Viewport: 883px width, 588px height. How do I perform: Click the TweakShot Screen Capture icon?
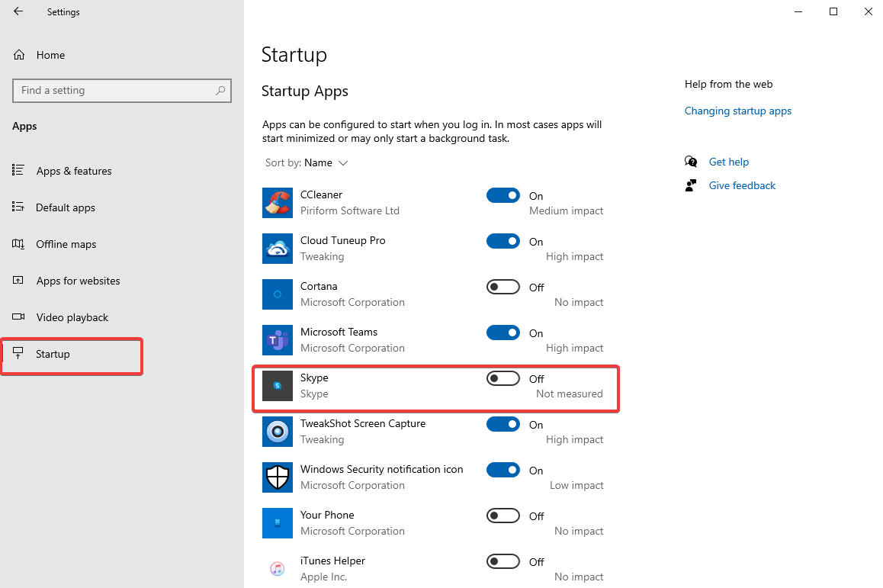click(277, 432)
